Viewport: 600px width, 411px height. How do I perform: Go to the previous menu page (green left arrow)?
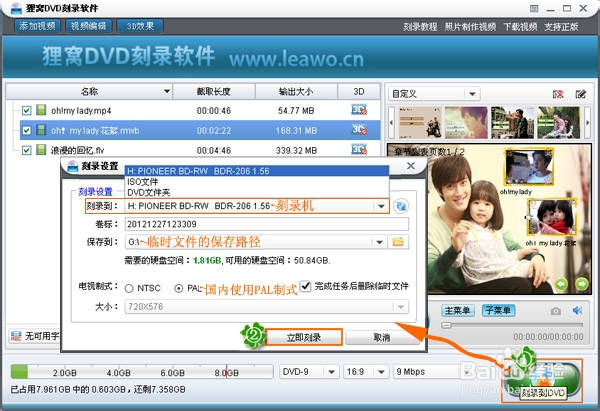561,284
